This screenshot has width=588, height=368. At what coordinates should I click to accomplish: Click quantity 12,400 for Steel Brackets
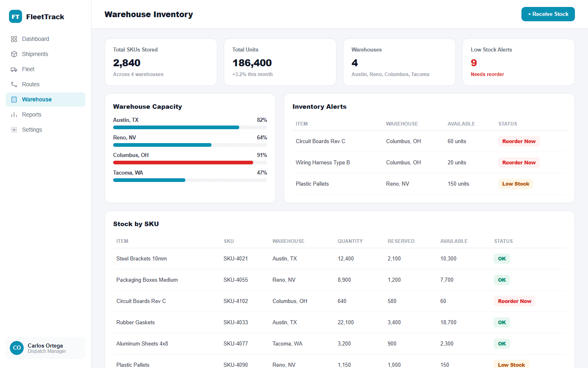pos(346,258)
